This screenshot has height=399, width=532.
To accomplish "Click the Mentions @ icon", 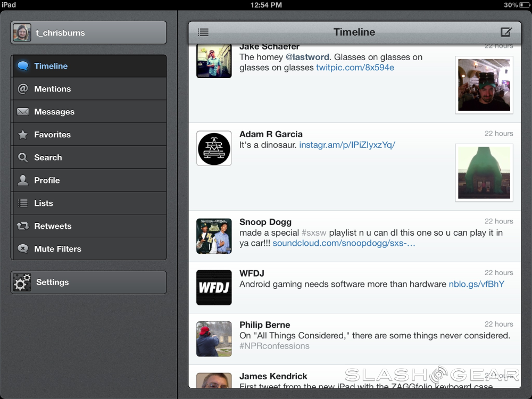I will (22, 89).
